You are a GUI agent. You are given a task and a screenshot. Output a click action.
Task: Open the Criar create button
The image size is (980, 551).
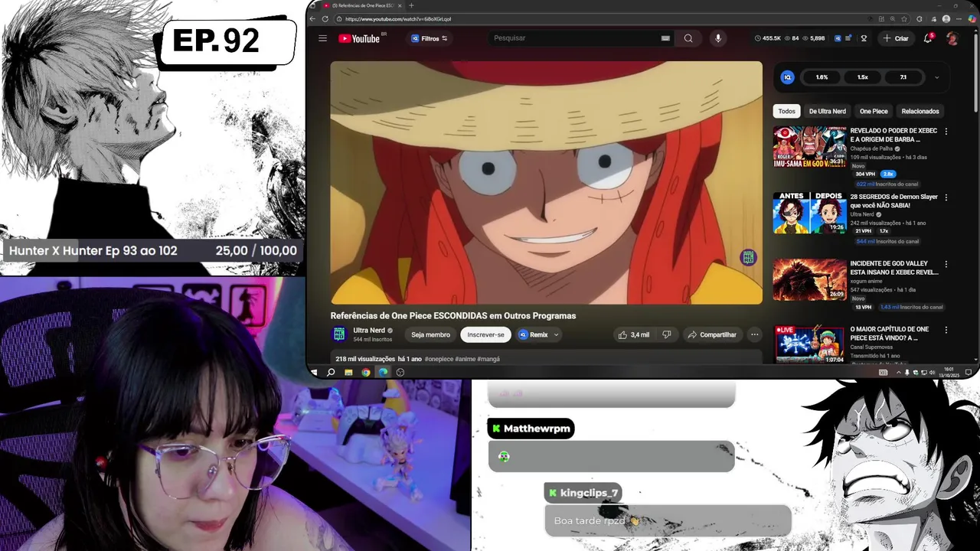coord(895,38)
